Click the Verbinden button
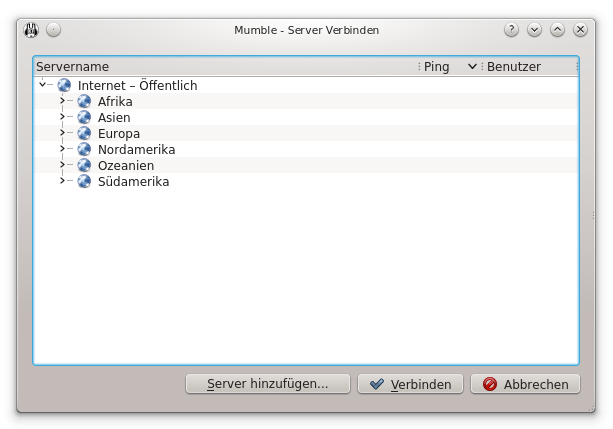This screenshot has width=613, height=429. [410, 384]
